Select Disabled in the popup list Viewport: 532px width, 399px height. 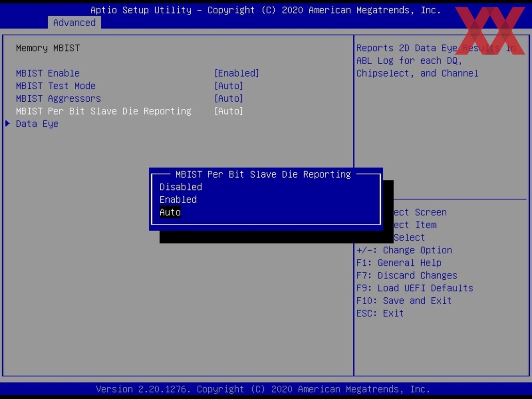point(181,187)
